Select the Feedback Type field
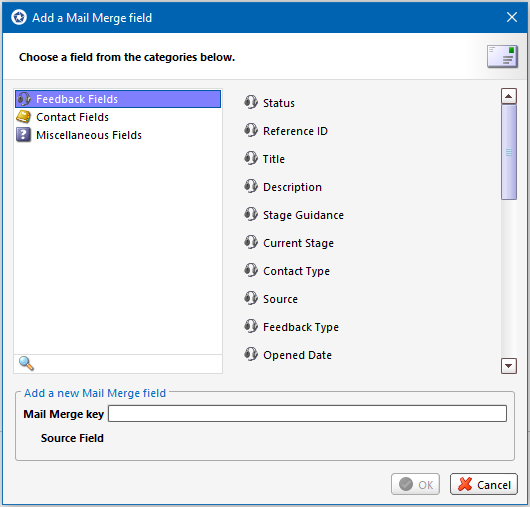The image size is (530, 507). [301, 327]
